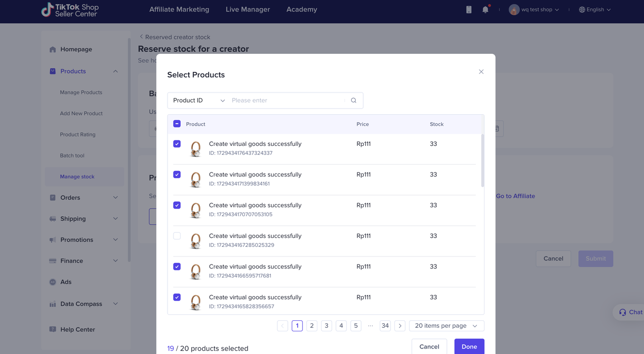This screenshot has height=354, width=644.
Task: Check the unchecked product ending in 5025329
Action: point(177,236)
